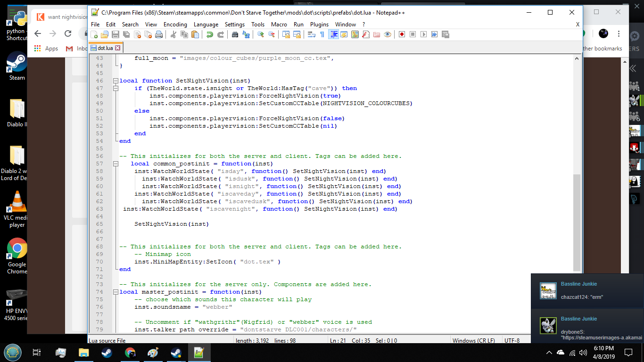Collapse the common_postinit fold at line 57
Screen dimensions: 644x362
tap(116, 164)
